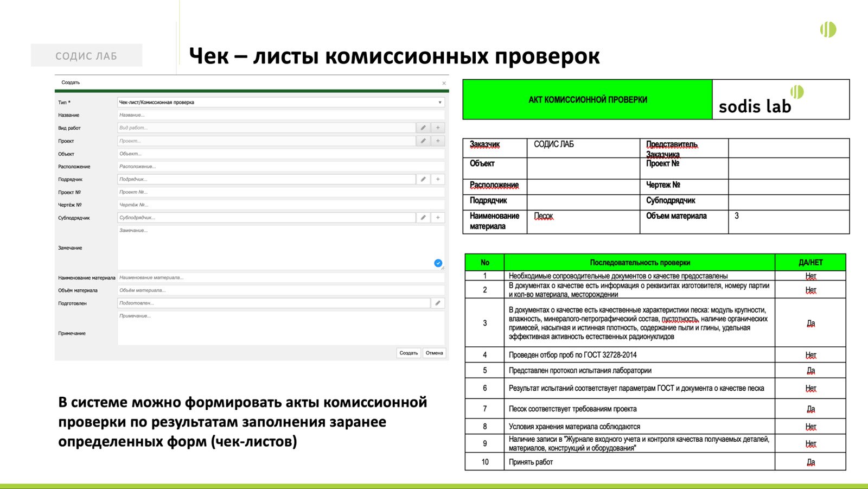Click the АКТ КОМИССИОННОЙ ПРОВЕРКИ green header
The image size is (868, 489).
coord(588,100)
